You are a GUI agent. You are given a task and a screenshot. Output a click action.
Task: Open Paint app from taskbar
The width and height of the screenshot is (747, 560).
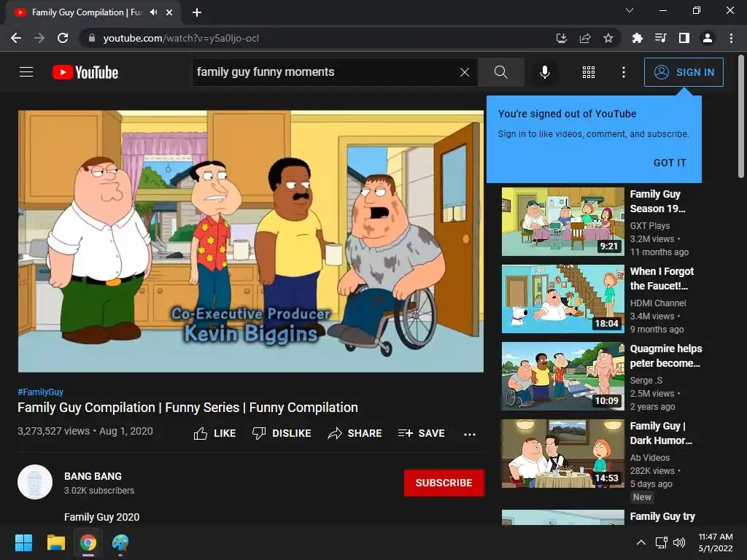coord(120,542)
